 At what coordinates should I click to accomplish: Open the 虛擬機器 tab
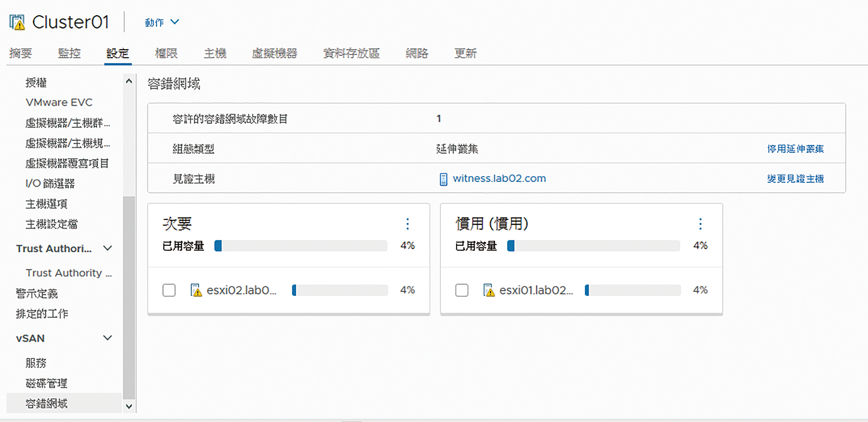point(275,53)
